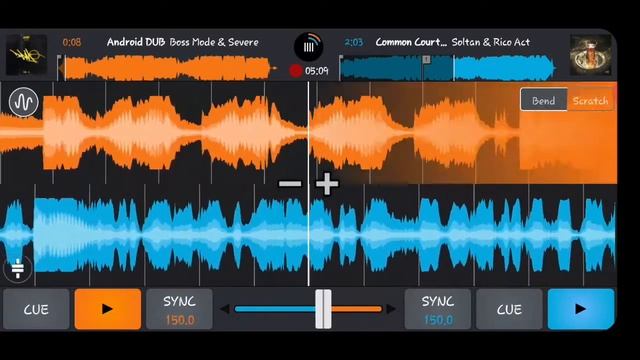This screenshot has width=640, height=360.
Task: Tap the 2:03 elapsed time
Action: (x=353, y=42)
